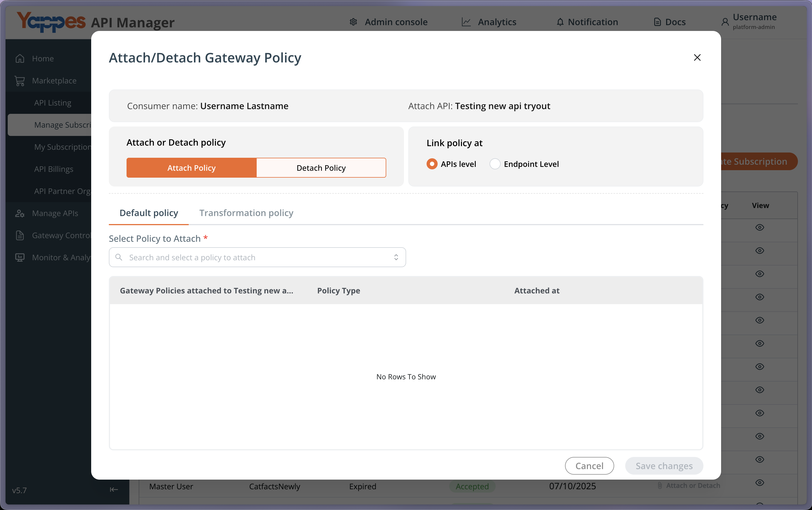Click the 'No Rows To Show' message

(x=406, y=377)
